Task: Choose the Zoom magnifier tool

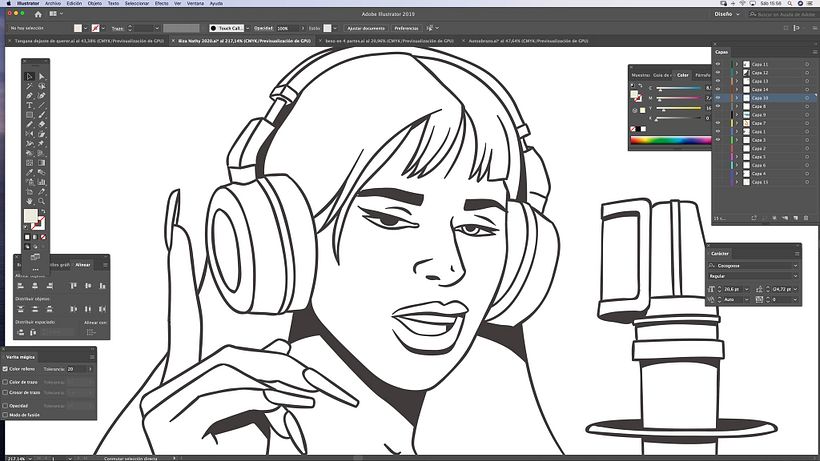Action: coord(41,201)
